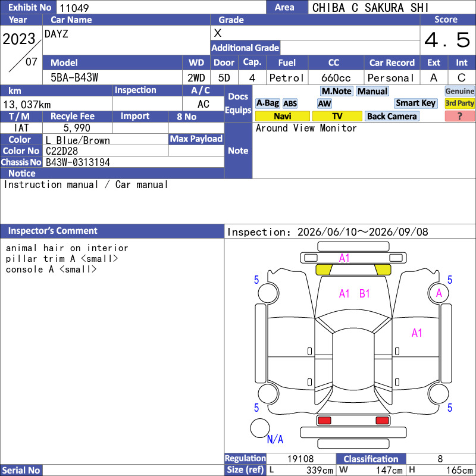Click the car name DAYZ
This screenshot has height=476, width=476.
(57, 34)
